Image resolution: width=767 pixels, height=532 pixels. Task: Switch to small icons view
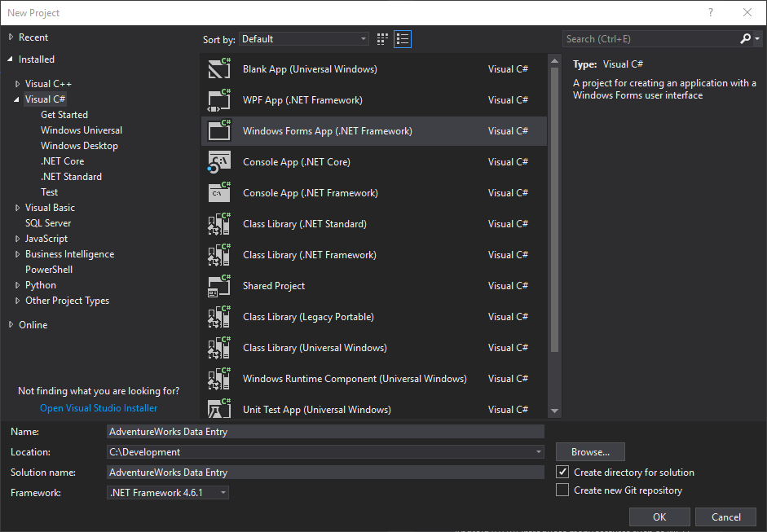click(x=383, y=39)
